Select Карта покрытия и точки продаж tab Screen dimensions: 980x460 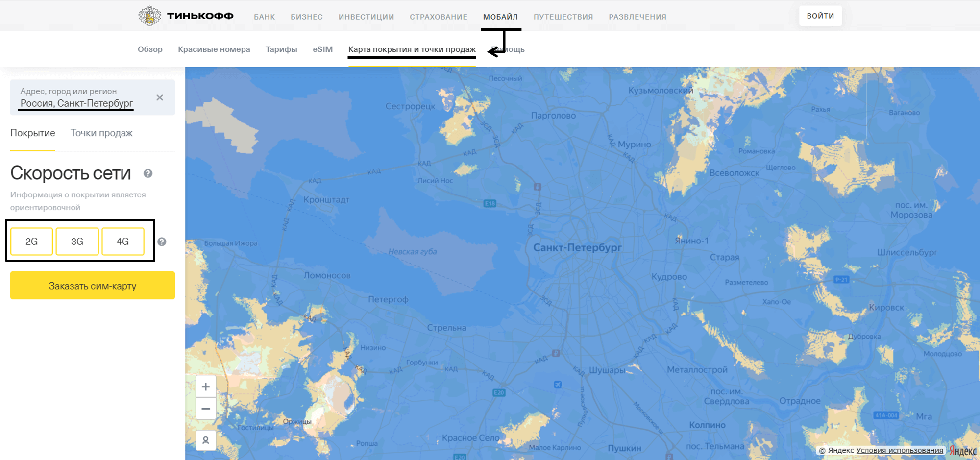click(x=412, y=49)
